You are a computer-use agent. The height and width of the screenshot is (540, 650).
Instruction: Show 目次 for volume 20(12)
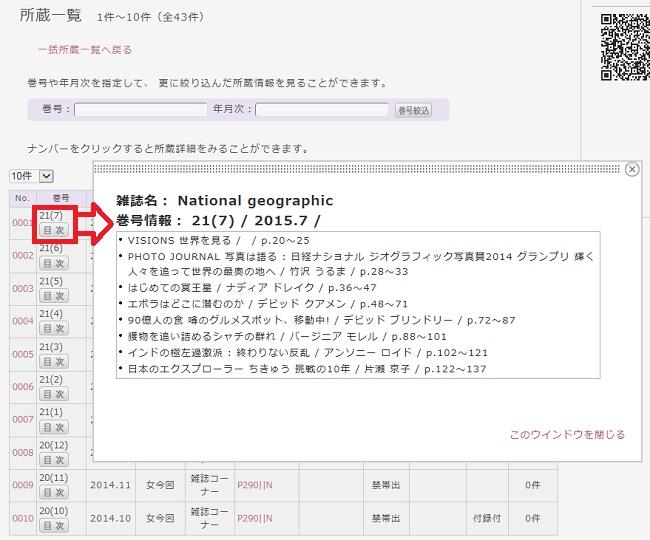tap(54, 460)
